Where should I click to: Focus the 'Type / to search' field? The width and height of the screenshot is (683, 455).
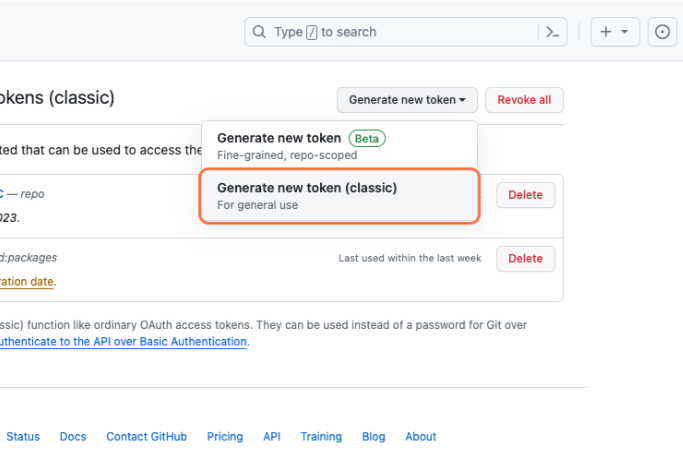coord(400,32)
